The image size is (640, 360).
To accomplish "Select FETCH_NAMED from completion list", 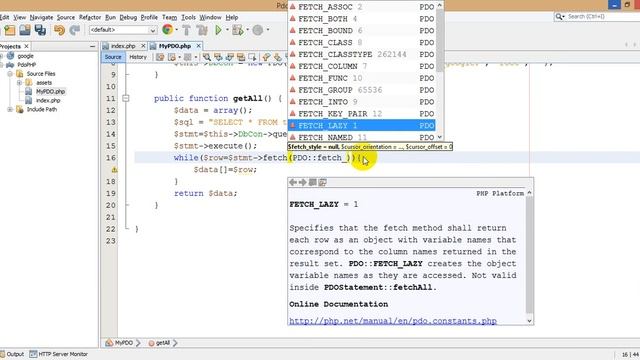I will (362, 137).
